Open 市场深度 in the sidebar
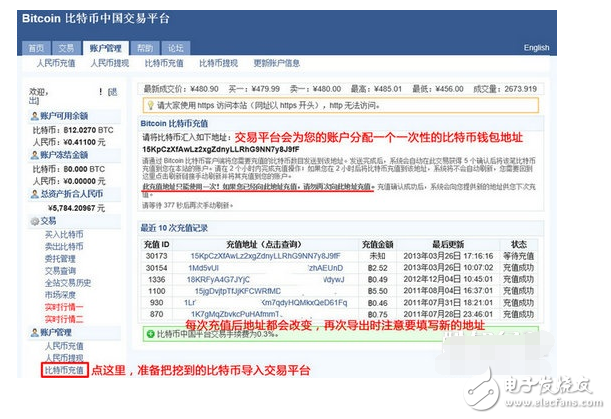The image size is (611, 419). tap(60, 295)
